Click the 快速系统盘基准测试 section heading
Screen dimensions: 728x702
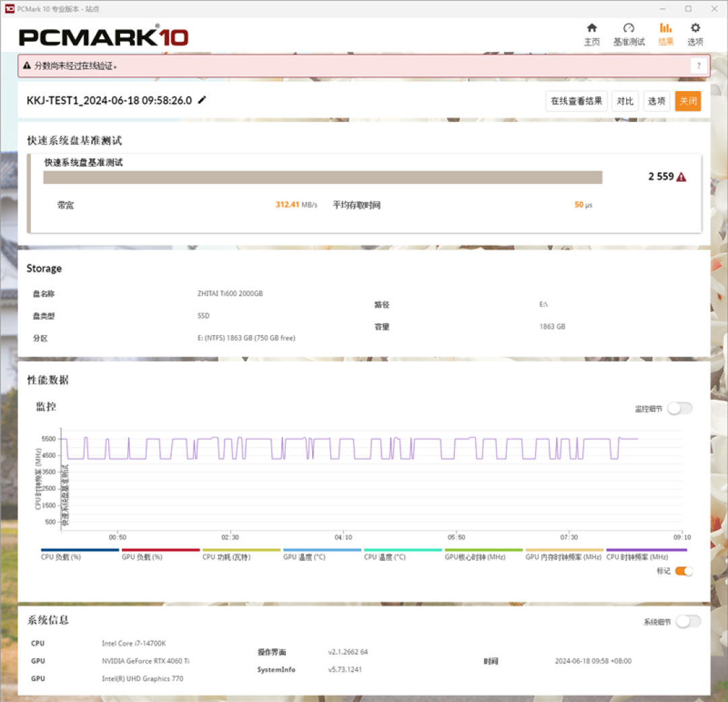click(x=74, y=141)
